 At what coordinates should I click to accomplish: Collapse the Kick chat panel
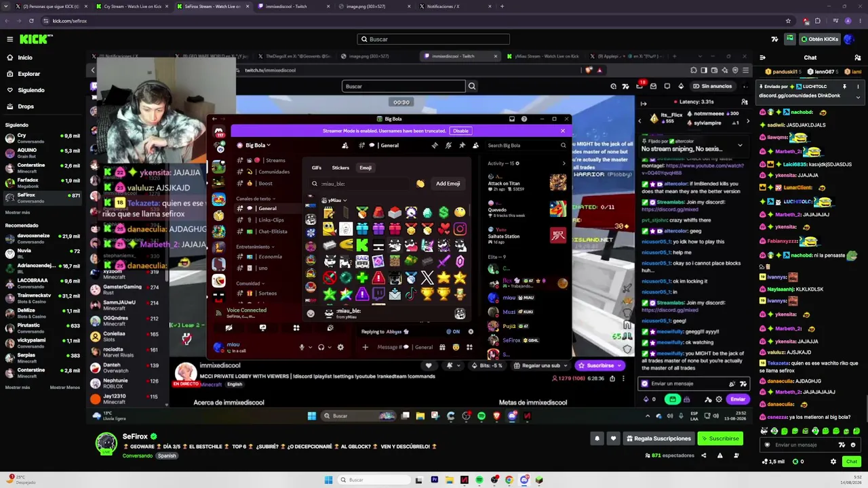click(x=763, y=58)
